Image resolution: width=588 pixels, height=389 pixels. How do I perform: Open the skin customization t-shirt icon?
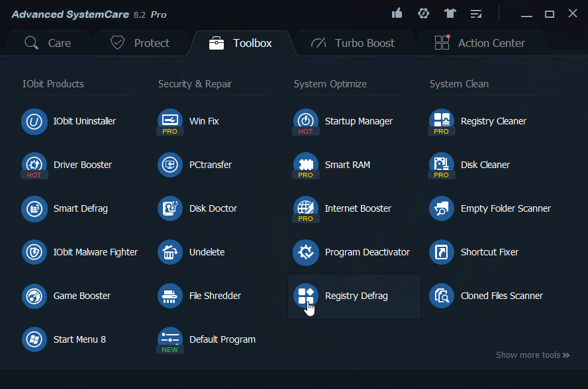[x=450, y=13]
